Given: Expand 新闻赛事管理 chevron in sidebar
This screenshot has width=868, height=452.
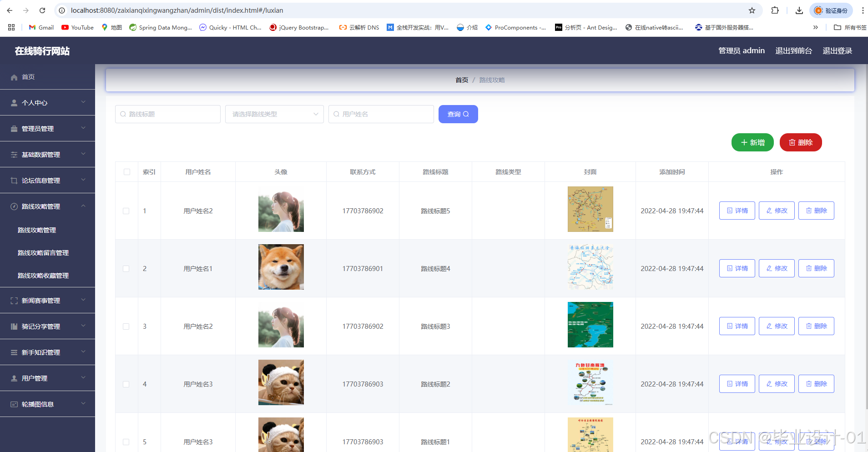Looking at the screenshot, I should click(x=83, y=300).
